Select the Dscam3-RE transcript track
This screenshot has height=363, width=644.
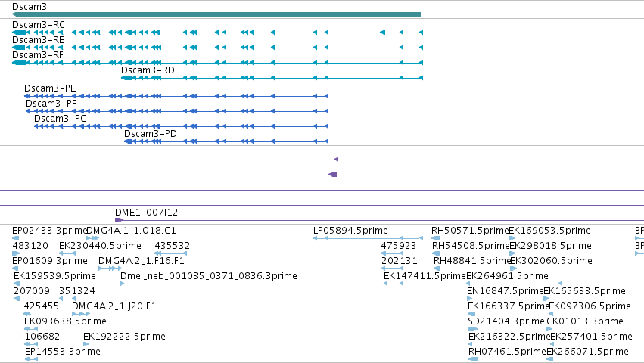coord(218,48)
